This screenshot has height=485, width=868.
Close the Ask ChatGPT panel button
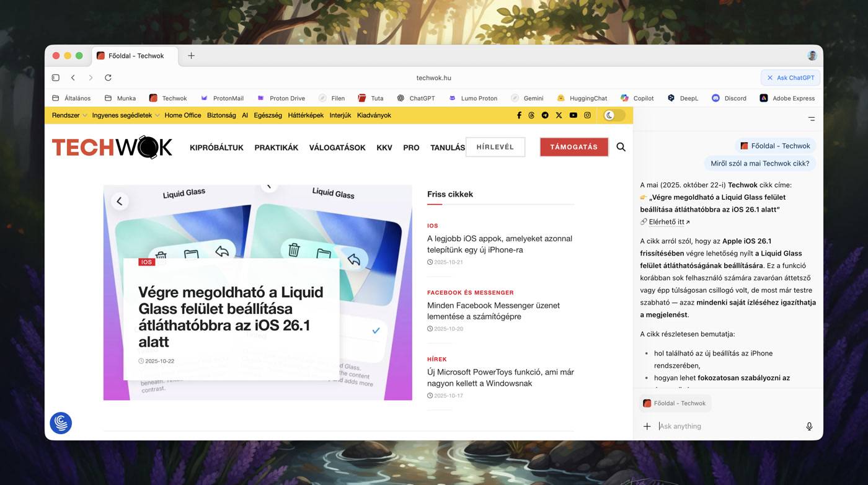[x=790, y=78]
